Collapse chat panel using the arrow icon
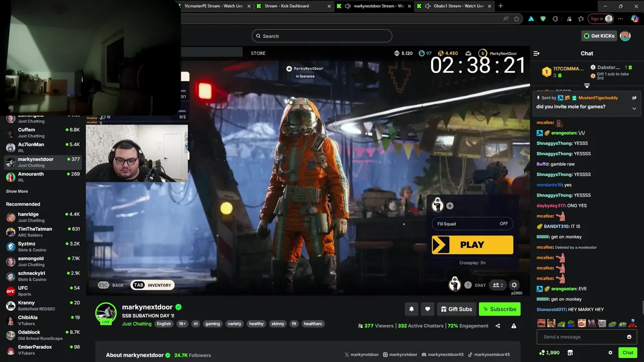The height and width of the screenshot is (362, 644). 536,53
